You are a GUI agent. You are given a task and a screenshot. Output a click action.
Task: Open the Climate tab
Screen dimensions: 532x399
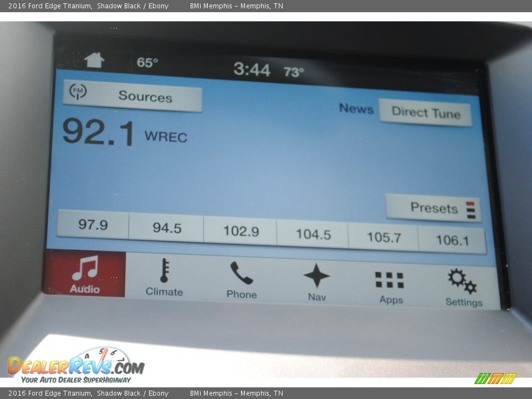coord(164,278)
